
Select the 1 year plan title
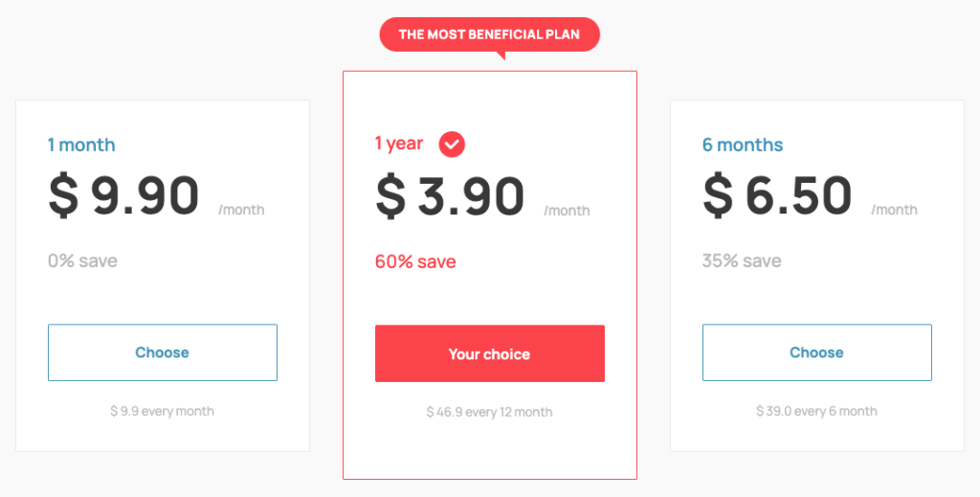[399, 144]
